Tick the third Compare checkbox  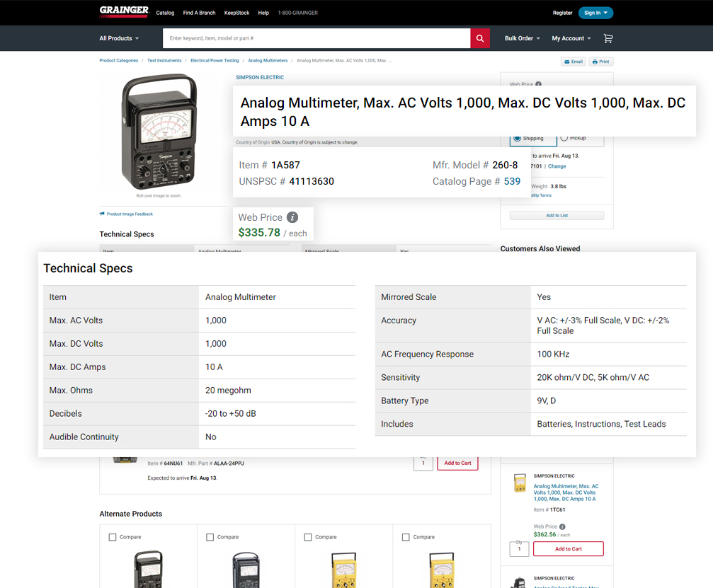point(308,537)
